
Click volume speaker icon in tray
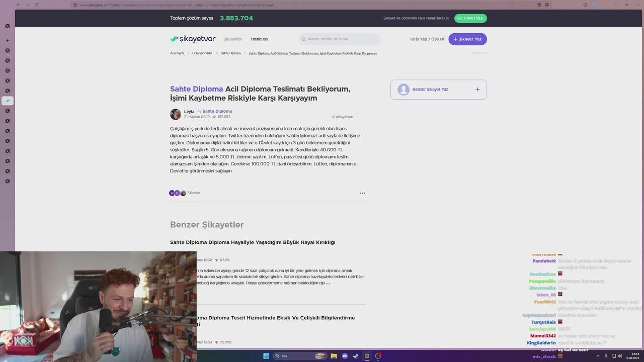click(620, 356)
